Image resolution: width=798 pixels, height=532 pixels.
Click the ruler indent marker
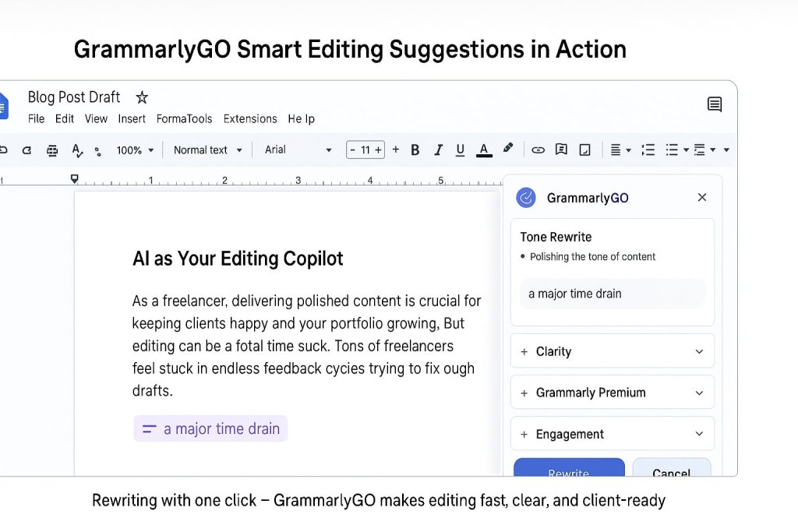74,178
